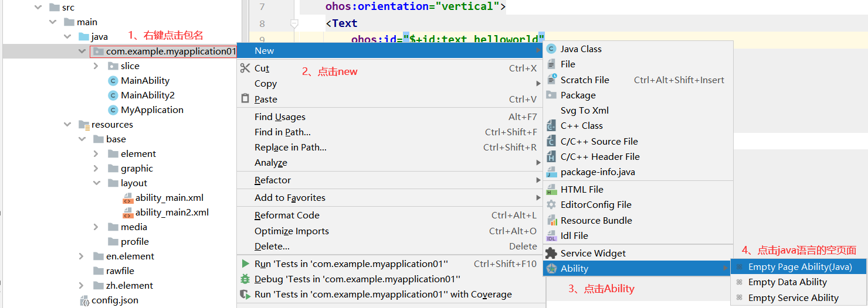
Task: Click the Paste clipboard icon
Action: [x=245, y=99]
